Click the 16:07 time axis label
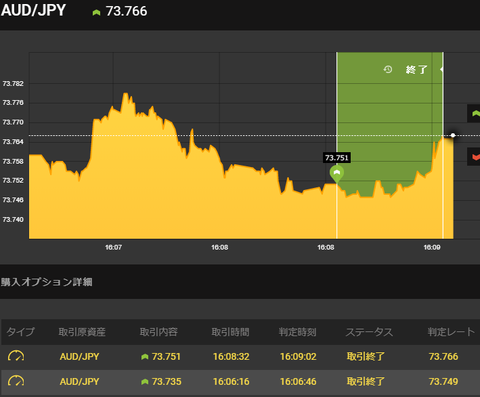 tap(113, 247)
